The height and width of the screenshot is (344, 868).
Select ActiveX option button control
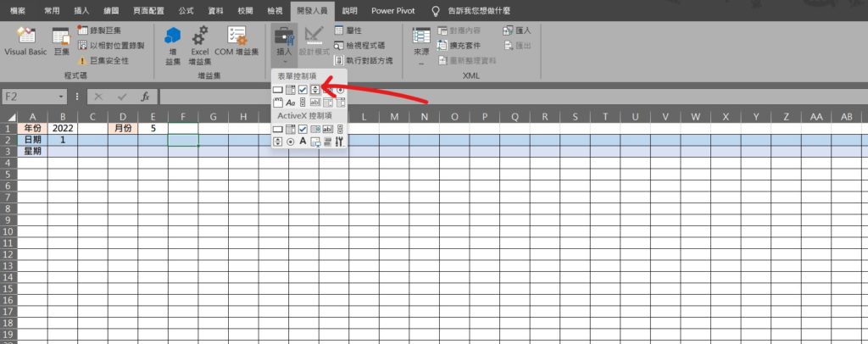coord(291,142)
